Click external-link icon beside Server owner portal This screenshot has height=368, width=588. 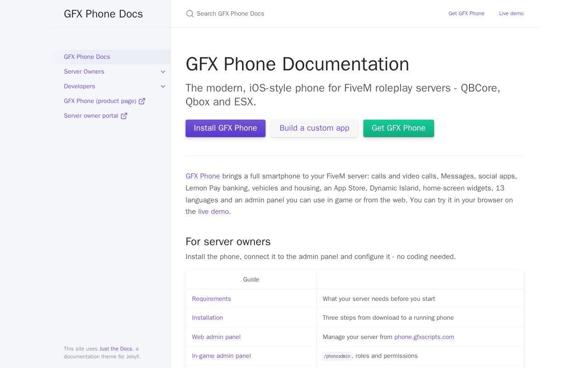pos(124,116)
